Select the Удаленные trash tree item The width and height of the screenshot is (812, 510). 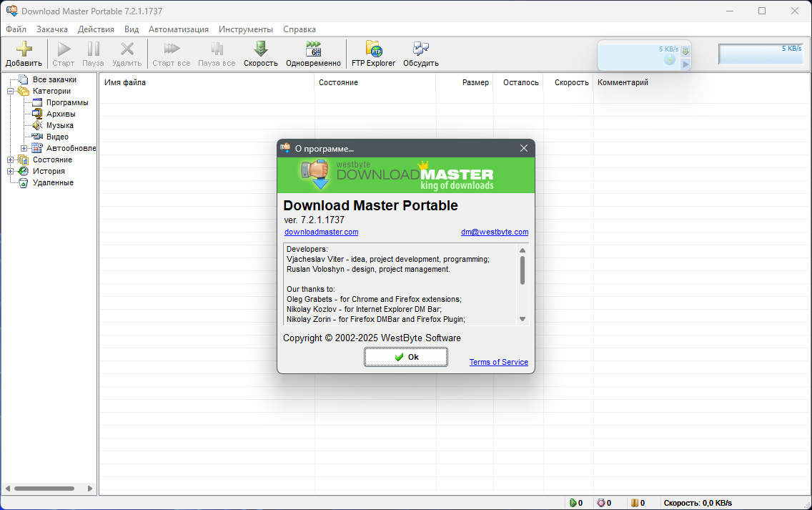pyautogui.click(x=53, y=182)
